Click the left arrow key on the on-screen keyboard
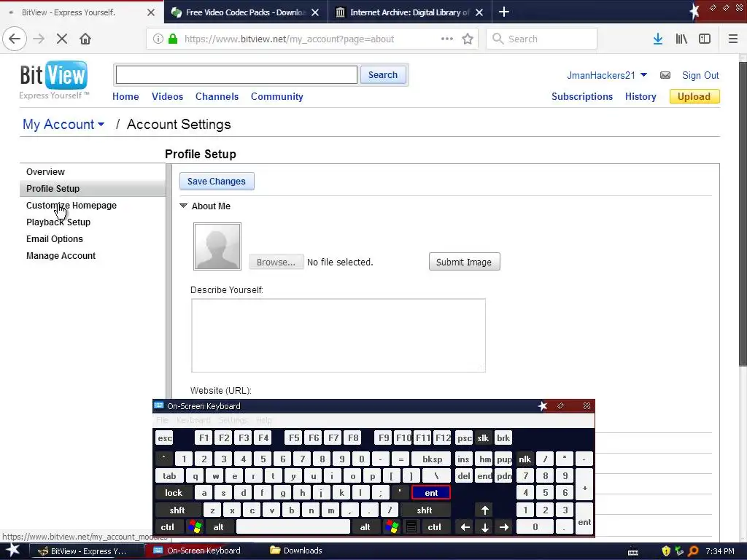The height and width of the screenshot is (560, 747). pyautogui.click(x=465, y=527)
